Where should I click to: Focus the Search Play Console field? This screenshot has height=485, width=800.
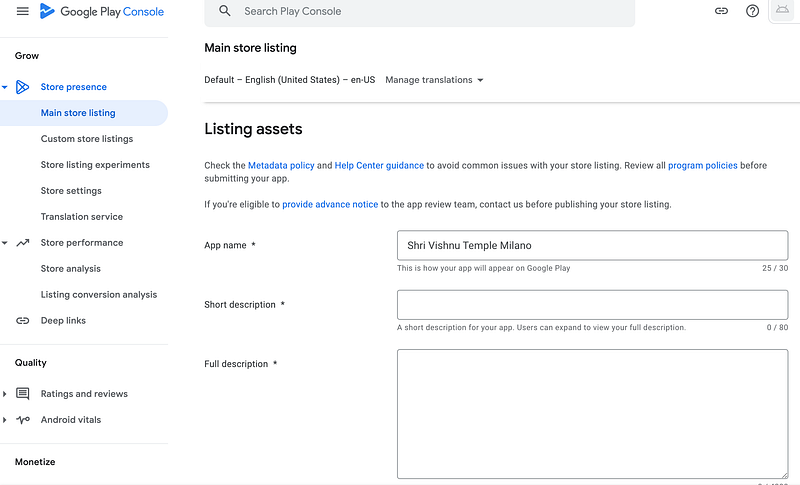pyautogui.click(x=419, y=11)
